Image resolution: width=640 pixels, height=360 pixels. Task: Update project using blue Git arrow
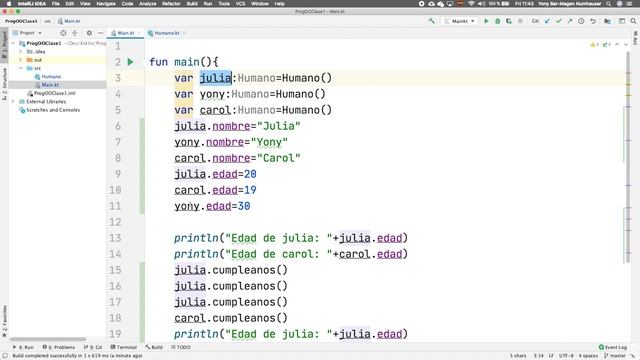tap(547, 21)
